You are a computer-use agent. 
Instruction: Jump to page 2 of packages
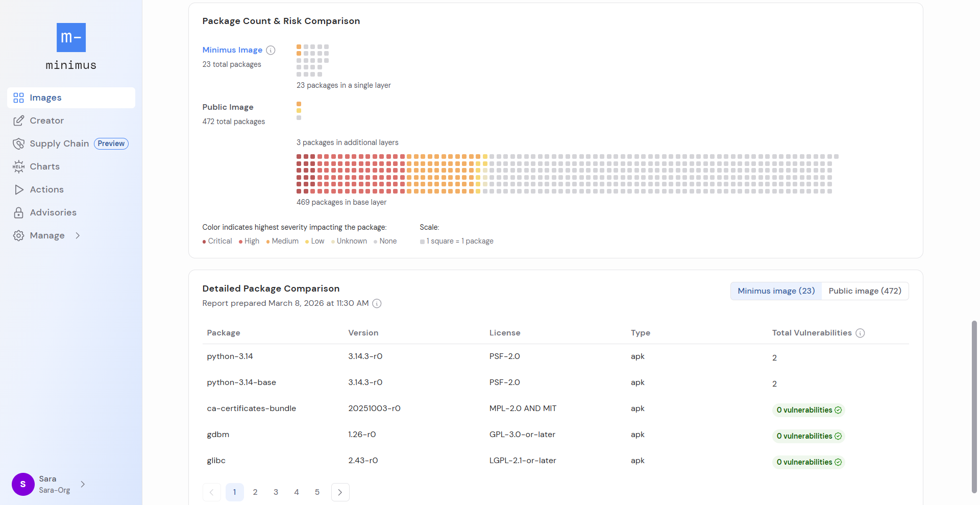point(255,492)
